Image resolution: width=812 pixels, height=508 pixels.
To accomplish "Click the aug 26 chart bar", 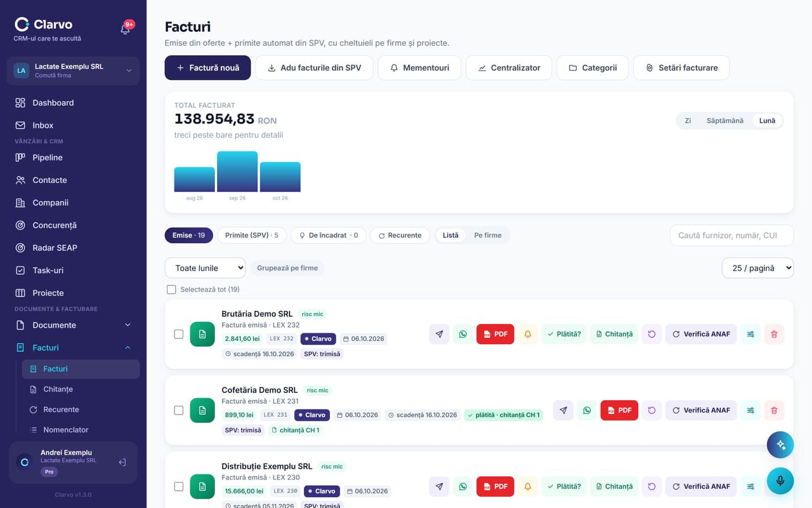I will pyautogui.click(x=195, y=180).
